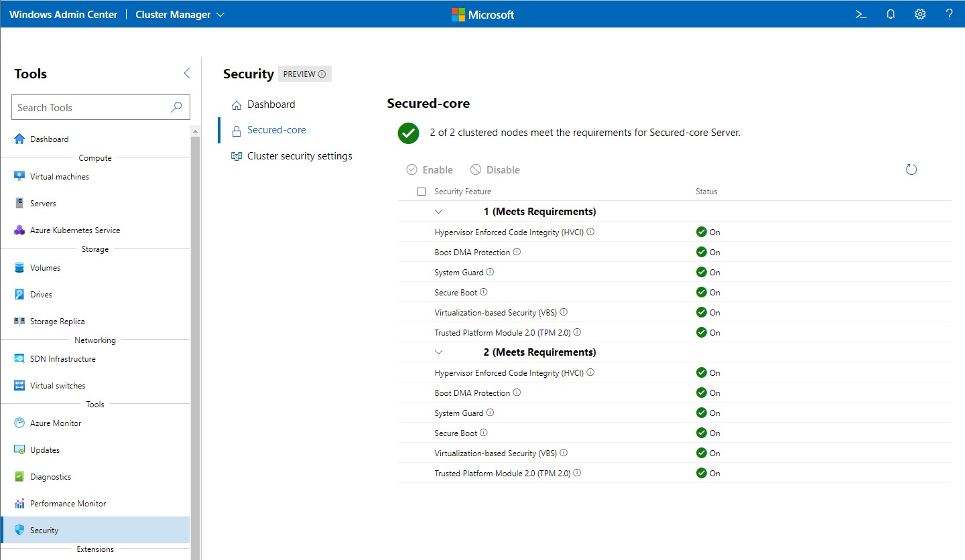Select the Azure Kubernetes Service tool

coord(74,230)
